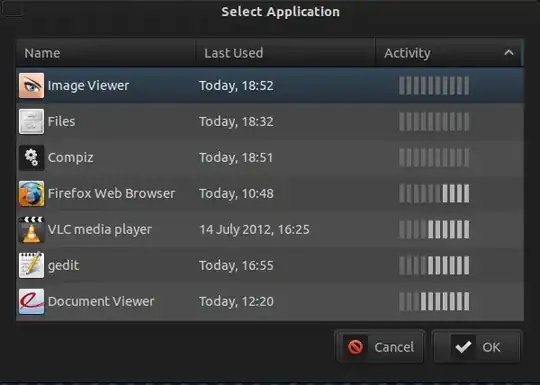Click the Document Viewer icon
The width and height of the screenshot is (540, 385).
coord(31,302)
